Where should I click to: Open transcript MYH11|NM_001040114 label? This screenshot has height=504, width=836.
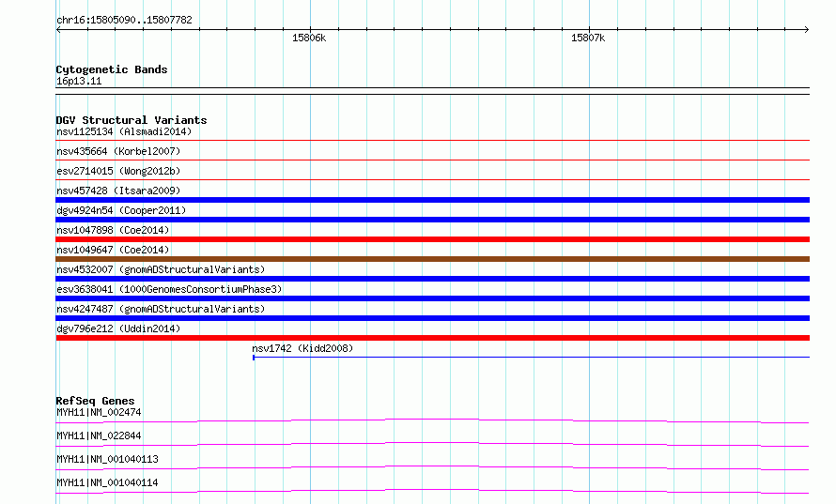[x=107, y=482]
